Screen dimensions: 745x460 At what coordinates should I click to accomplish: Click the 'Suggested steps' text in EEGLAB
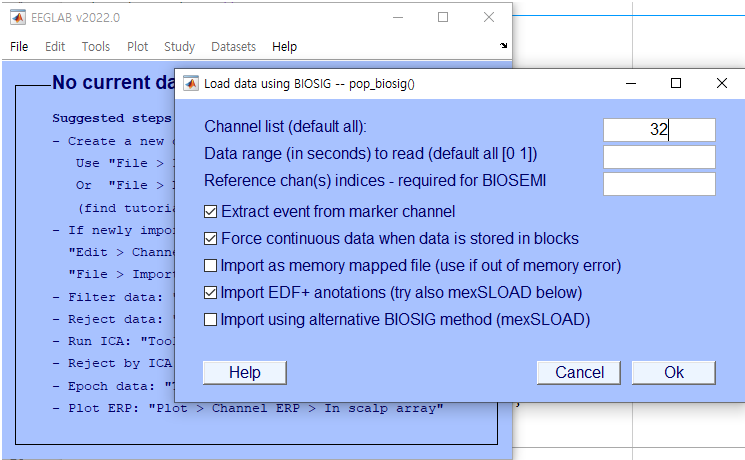[112, 118]
